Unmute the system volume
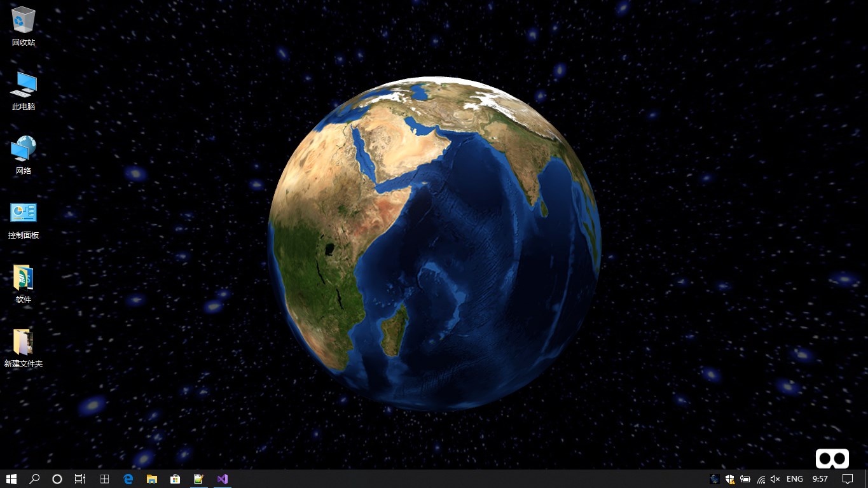The image size is (868, 488). point(775,479)
